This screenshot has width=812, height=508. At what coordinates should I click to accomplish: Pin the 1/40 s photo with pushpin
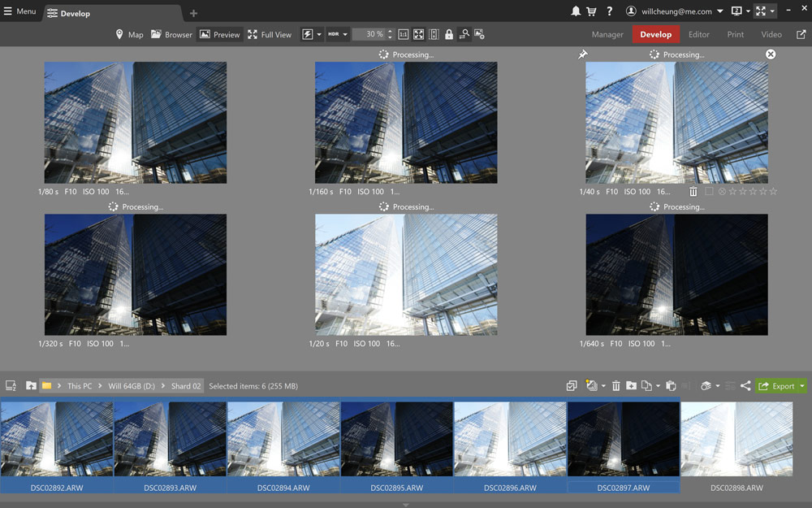tap(582, 54)
